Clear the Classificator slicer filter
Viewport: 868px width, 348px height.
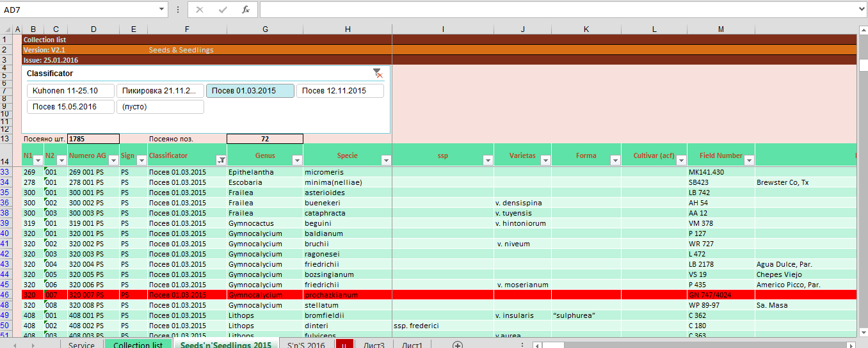(x=378, y=74)
